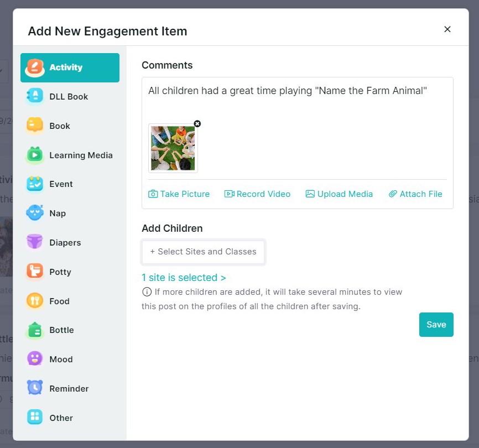Pick the Nap label in the sidebar
The image size is (479, 448).
point(58,213)
